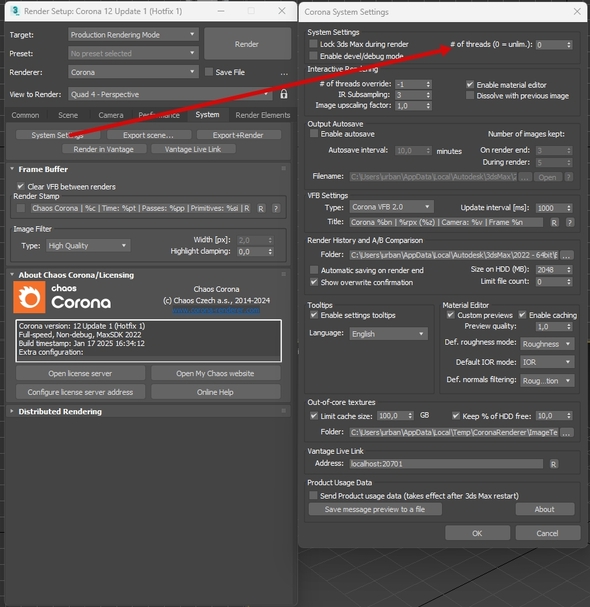Switch to the Render Elements tab

(262, 115)
